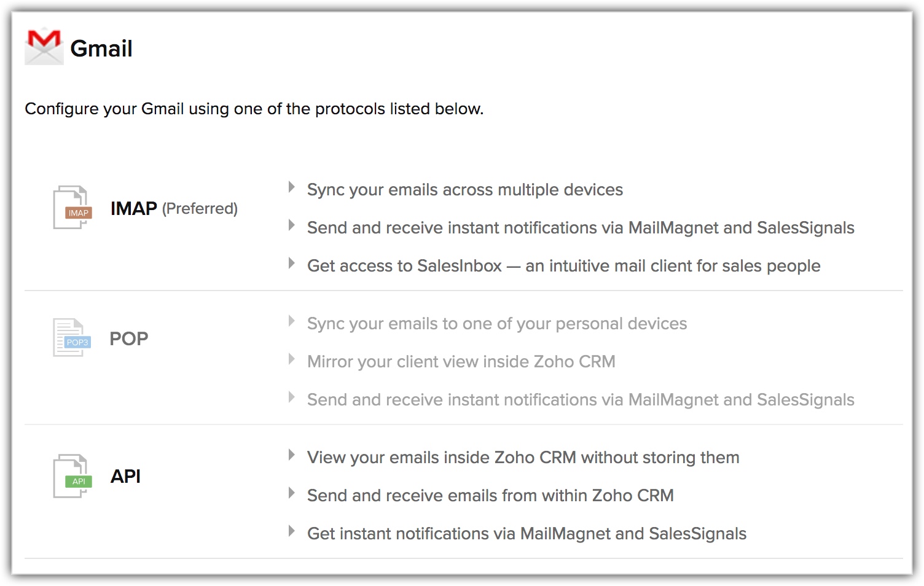Select the IMAP protocol file icon
Screen dimensions: 924x586
click(x=72, y=208)
